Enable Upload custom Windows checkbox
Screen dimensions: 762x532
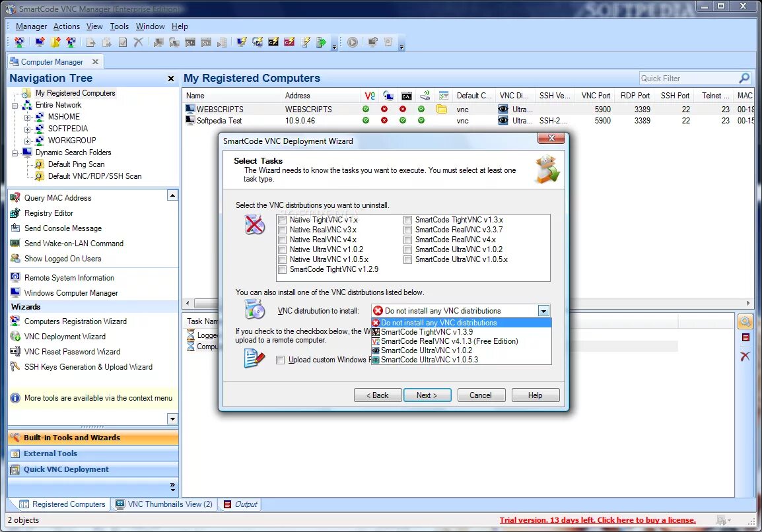[281, 360]
